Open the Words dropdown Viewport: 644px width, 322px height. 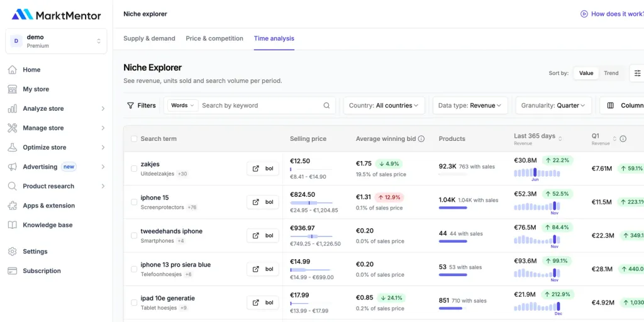tap(183, 106)
